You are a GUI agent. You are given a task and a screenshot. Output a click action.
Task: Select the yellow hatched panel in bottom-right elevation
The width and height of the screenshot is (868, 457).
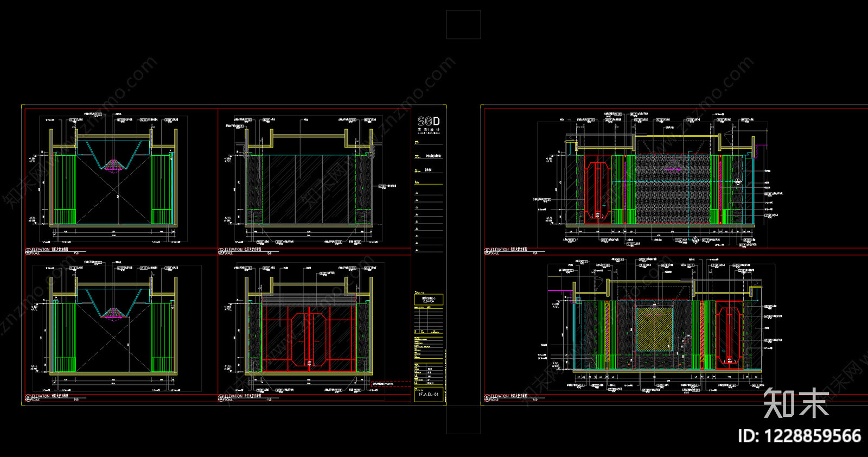click(x=654, y=329)
